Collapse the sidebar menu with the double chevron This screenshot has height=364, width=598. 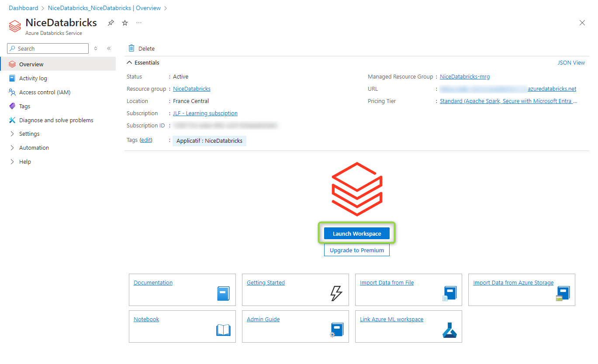[109, 48]
